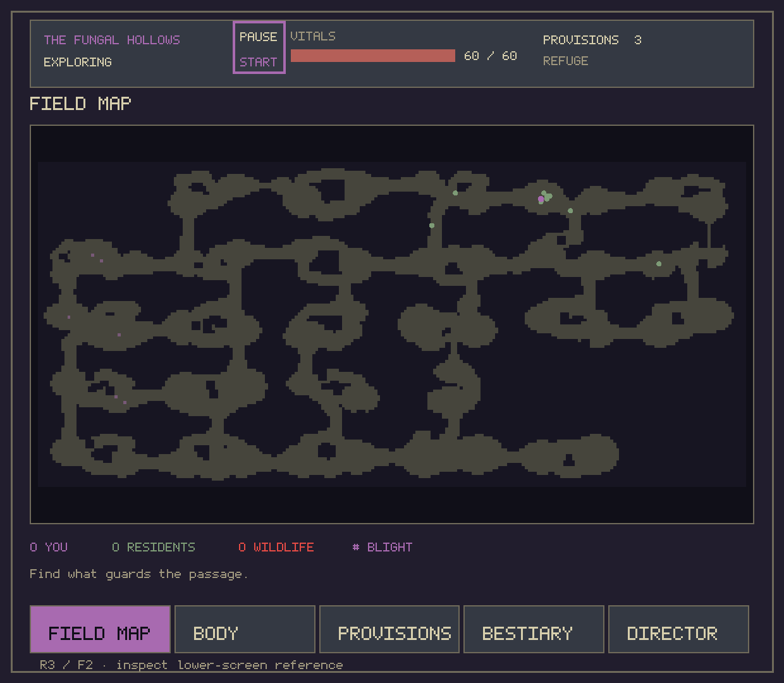Click the Blight legend entry
784x683 pixels.
pyautogui.click(x=383, y=547)
